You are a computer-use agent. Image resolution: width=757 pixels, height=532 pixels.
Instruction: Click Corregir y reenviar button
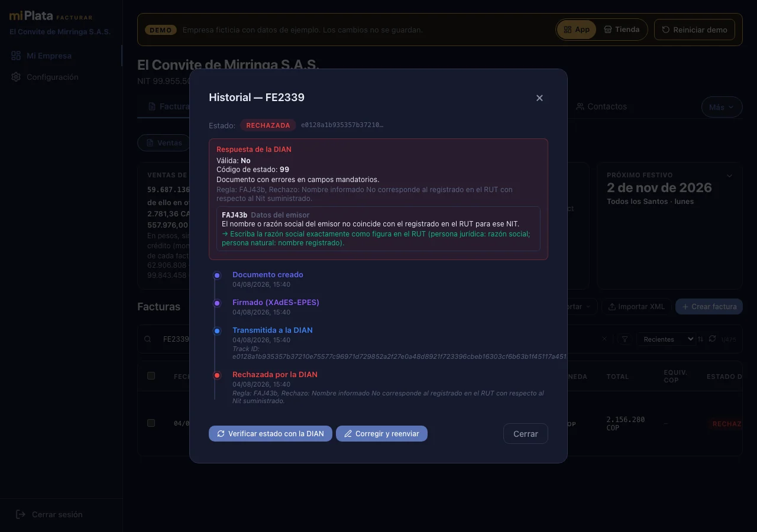(381, 433)
